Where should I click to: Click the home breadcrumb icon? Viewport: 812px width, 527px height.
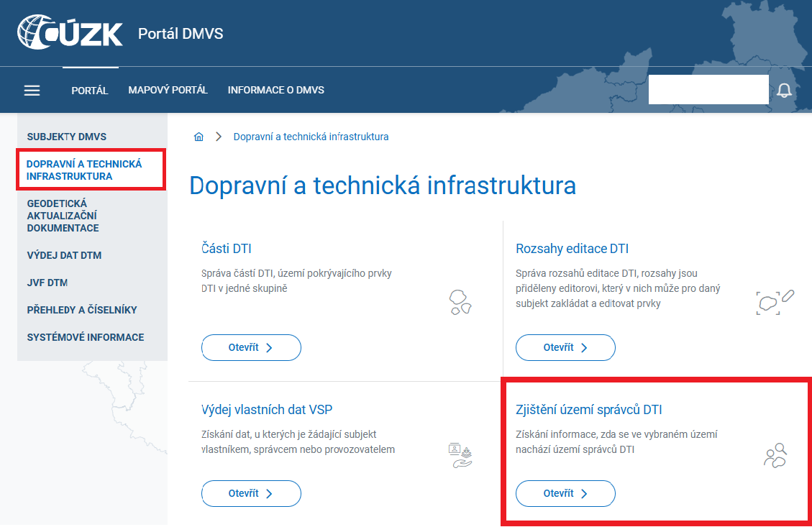[x=199, y=136]
